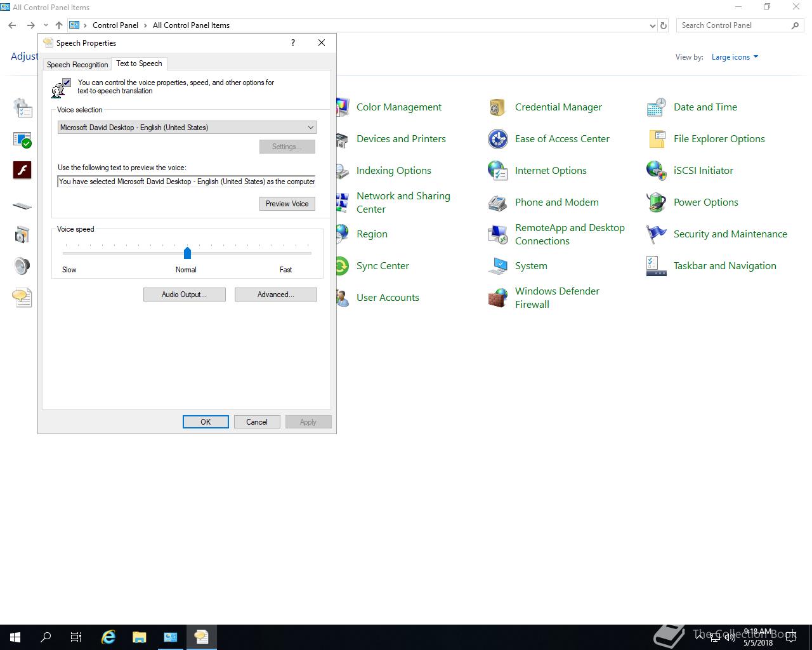812x650 pixels.
Task: Expand the address bar history dropdown
Action: [653, 25]
